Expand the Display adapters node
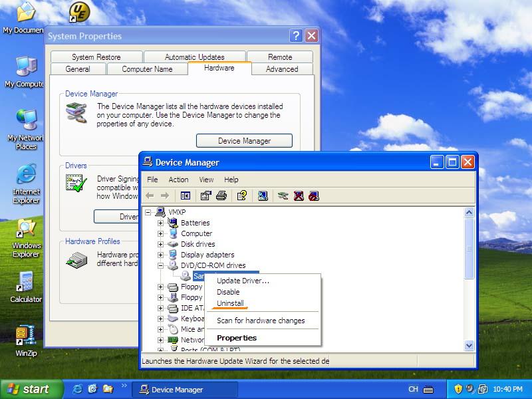Image resolution: width=532 pixels, height=399 pixels. (x=160, y=255)
